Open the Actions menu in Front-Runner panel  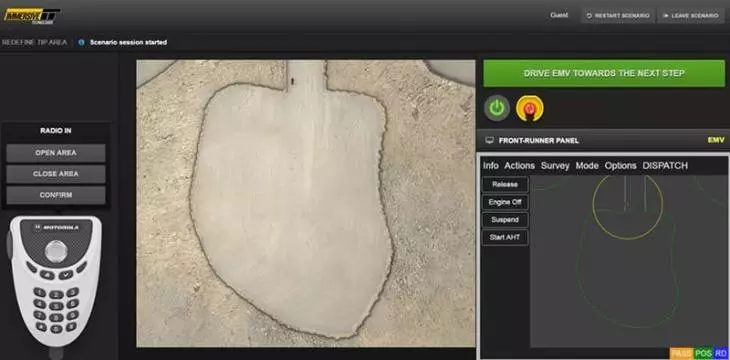(520, 166)
